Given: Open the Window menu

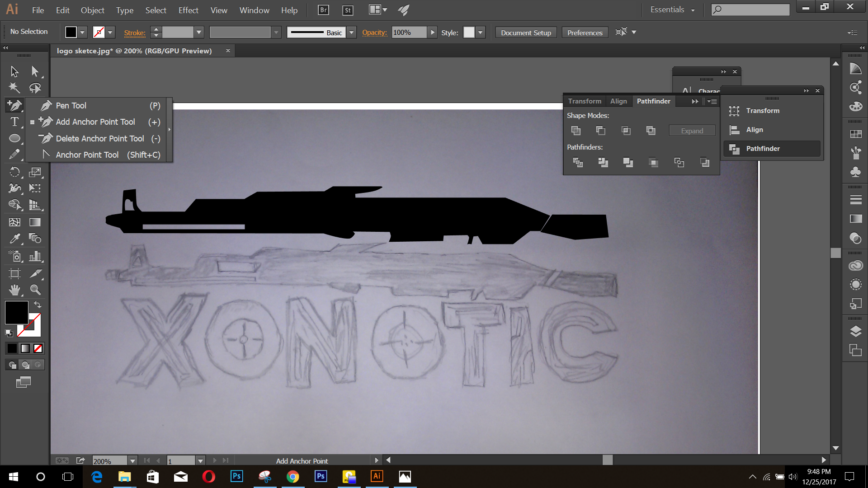Looking at the screenshot, I should [x=254, y=10].
